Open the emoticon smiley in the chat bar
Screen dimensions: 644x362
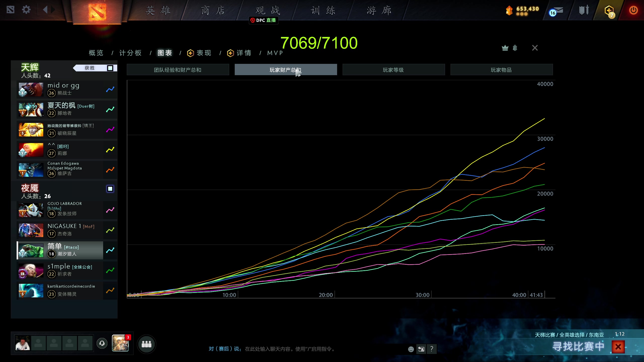click(411, 349)
